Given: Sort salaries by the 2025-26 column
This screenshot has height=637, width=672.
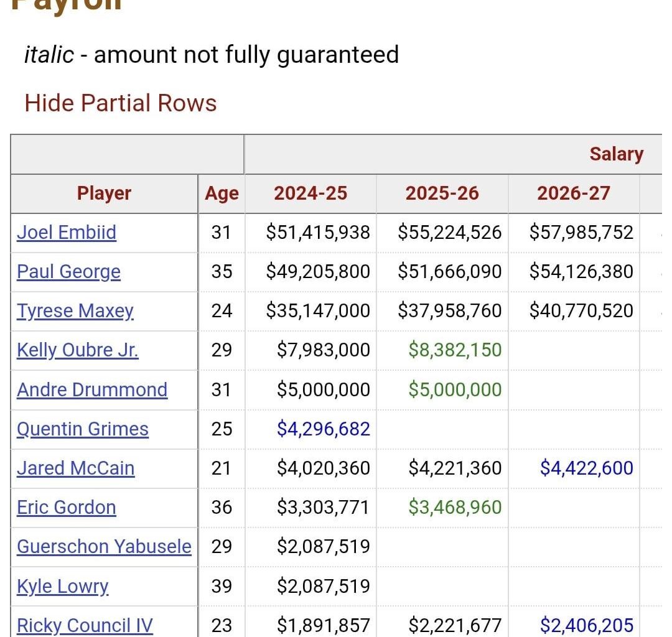Looking at the screenshot, I should coord(442,193).
